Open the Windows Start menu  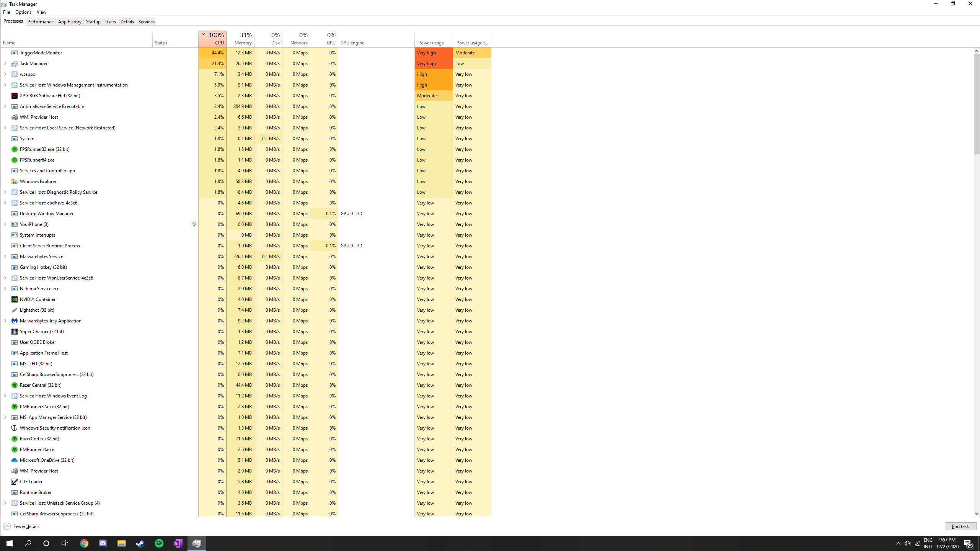coord(9,543)
